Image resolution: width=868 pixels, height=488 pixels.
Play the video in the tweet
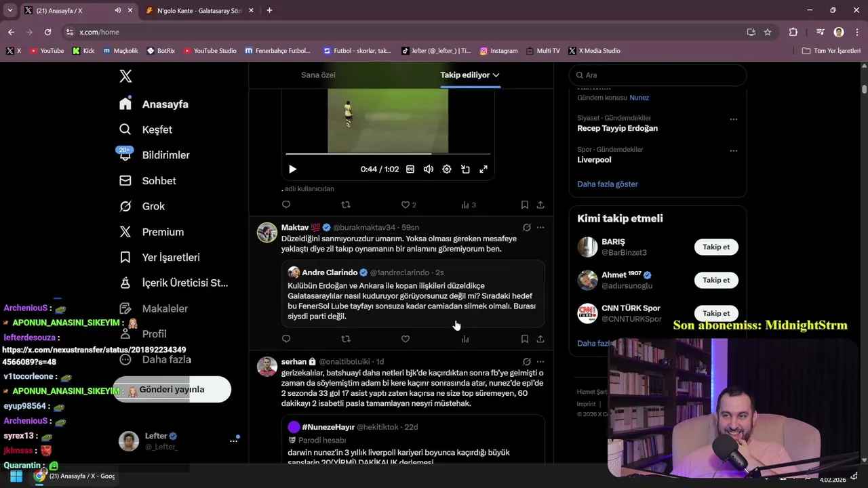click(x=292, y=169)
